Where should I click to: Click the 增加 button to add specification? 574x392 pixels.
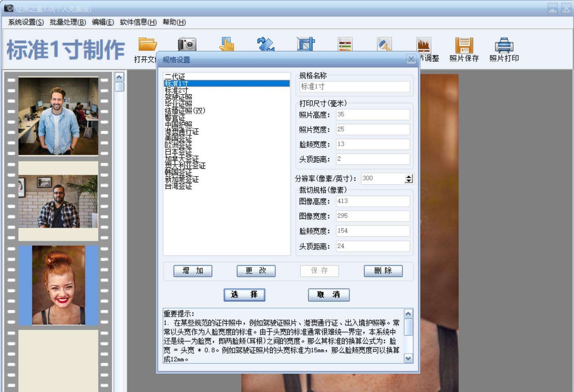pyautogui.click(x=193, y=271)
